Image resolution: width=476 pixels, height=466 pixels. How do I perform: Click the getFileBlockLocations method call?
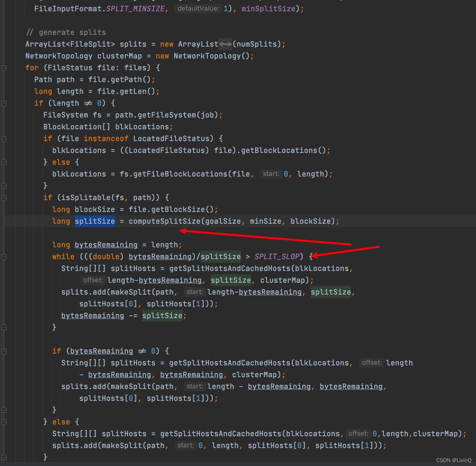tap(180, 174)
